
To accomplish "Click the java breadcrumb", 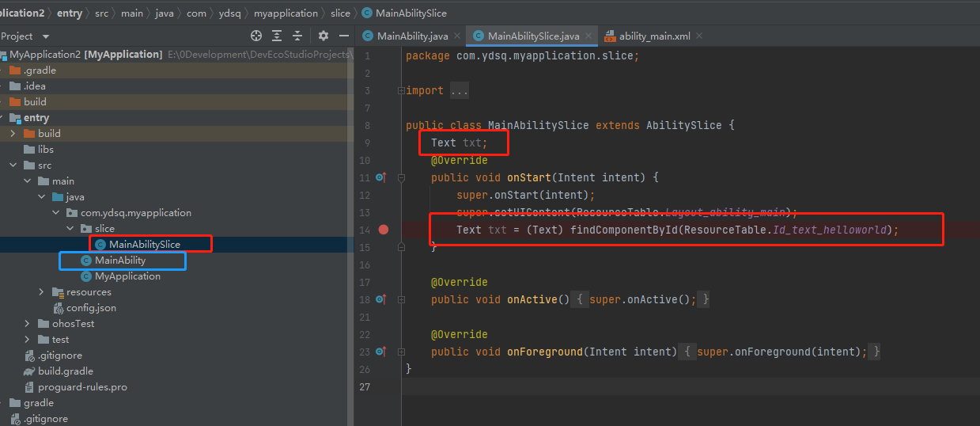I will [165, 13].
